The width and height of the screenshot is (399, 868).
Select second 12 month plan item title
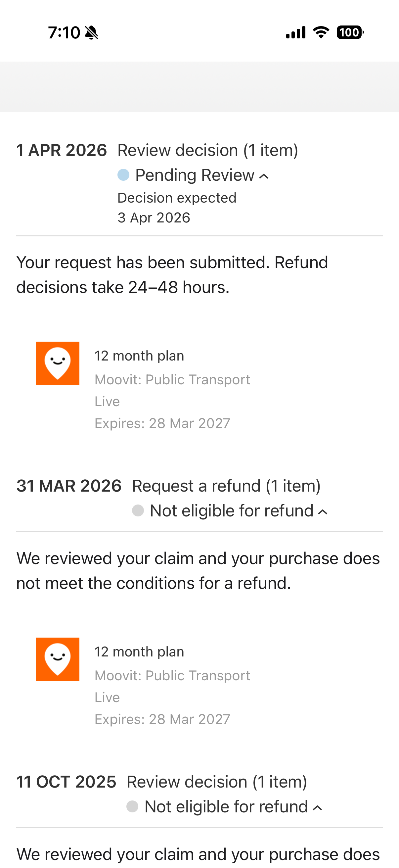[139, 652]
